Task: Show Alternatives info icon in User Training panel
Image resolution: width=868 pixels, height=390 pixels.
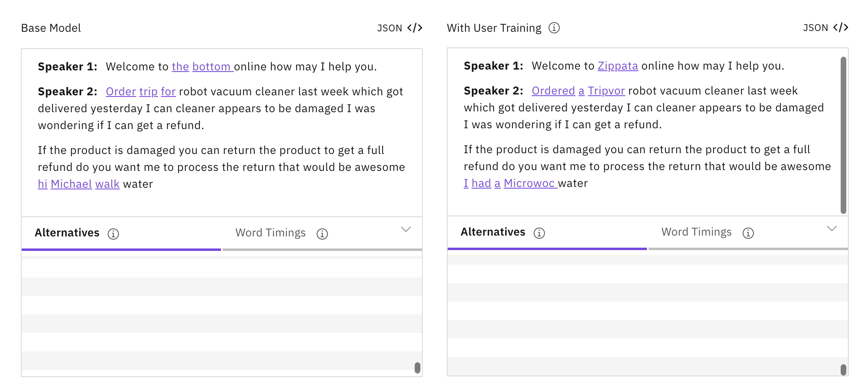Action: [539, 233]
